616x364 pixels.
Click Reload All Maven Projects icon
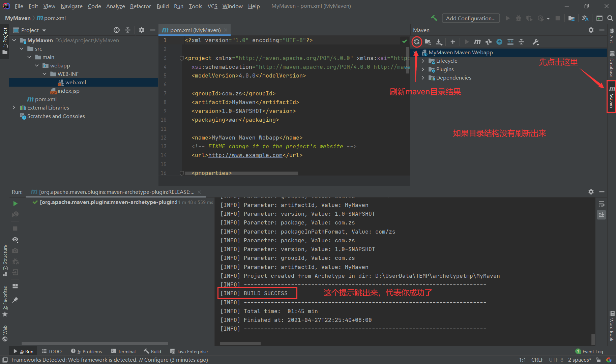(x=417, y=42)
